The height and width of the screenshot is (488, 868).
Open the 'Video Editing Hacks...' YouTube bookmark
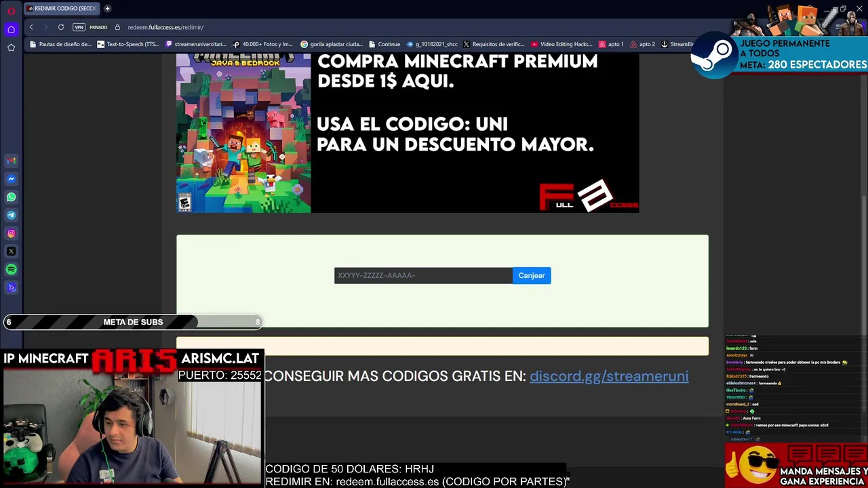coord(562,44)
